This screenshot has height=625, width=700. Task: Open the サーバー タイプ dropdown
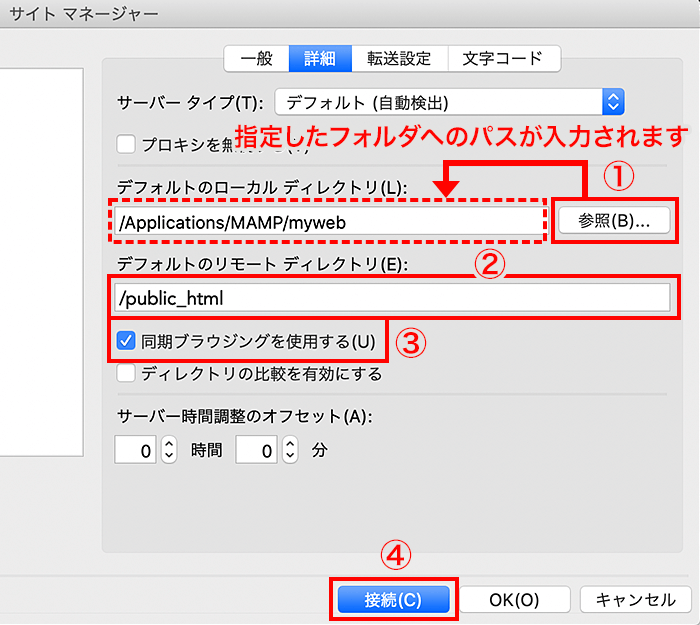tap(449, 102)
